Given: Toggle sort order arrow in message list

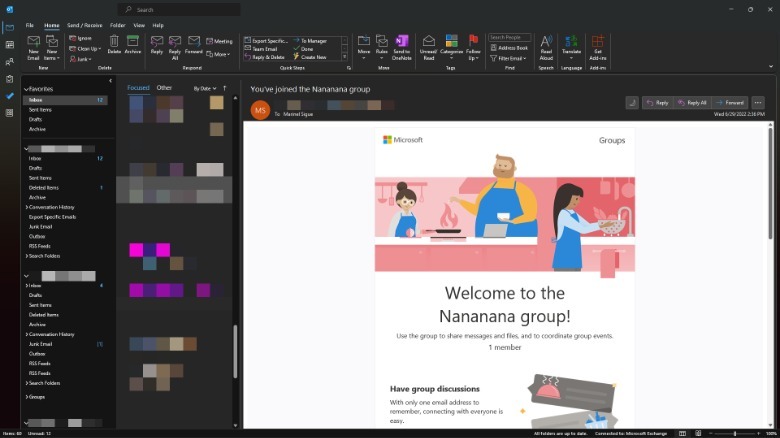Looking at the screenshot, I should pos(224,88).
